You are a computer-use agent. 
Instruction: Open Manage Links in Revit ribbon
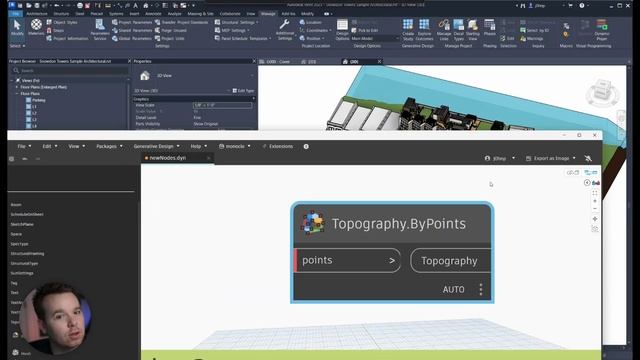pos(444,30)
